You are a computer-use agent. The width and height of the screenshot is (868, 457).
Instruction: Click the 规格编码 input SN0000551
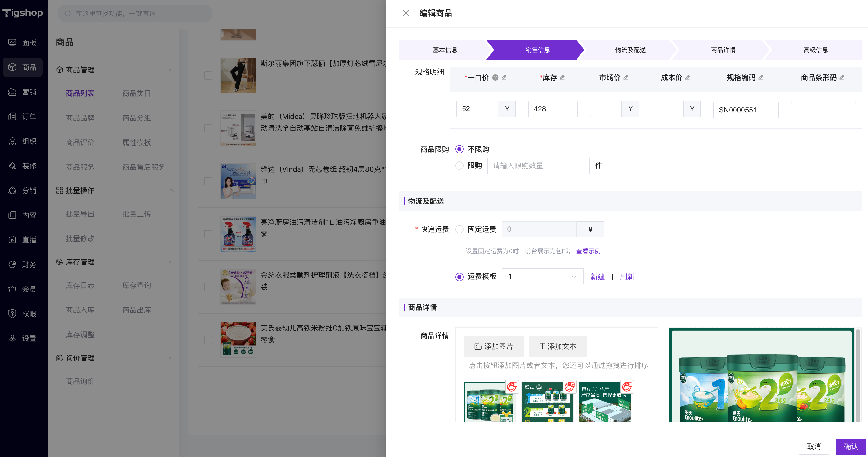746,110
